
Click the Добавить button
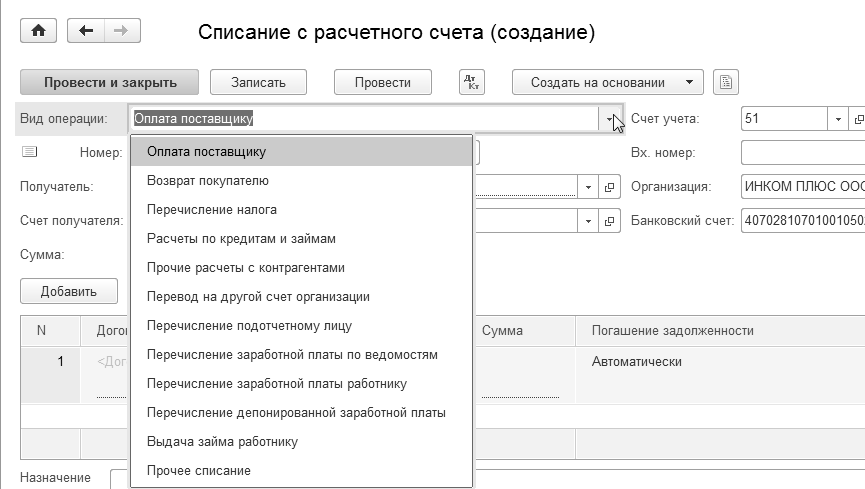(x=68, y=292)
